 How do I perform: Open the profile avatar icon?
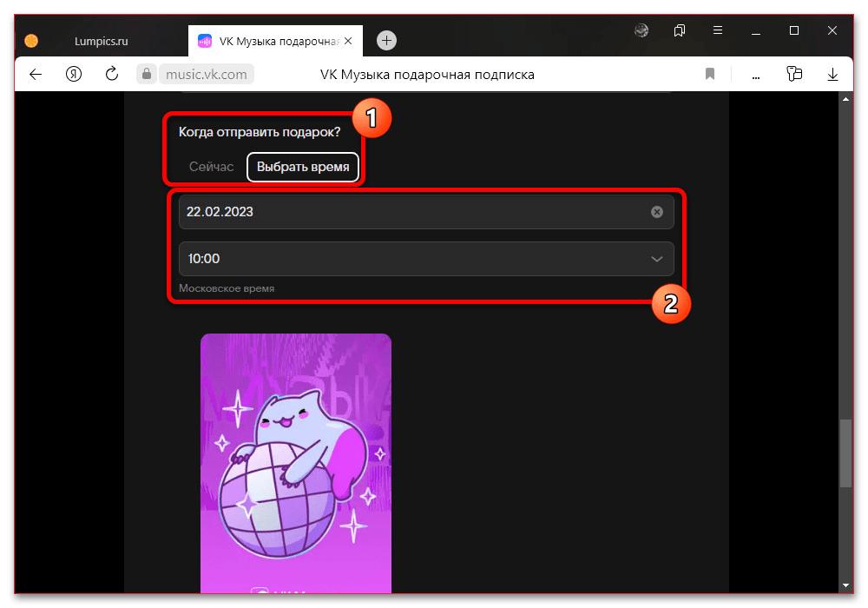641,30
